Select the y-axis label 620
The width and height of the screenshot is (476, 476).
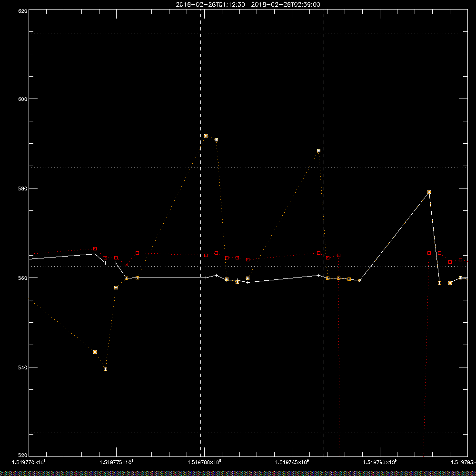click(23, 10)
